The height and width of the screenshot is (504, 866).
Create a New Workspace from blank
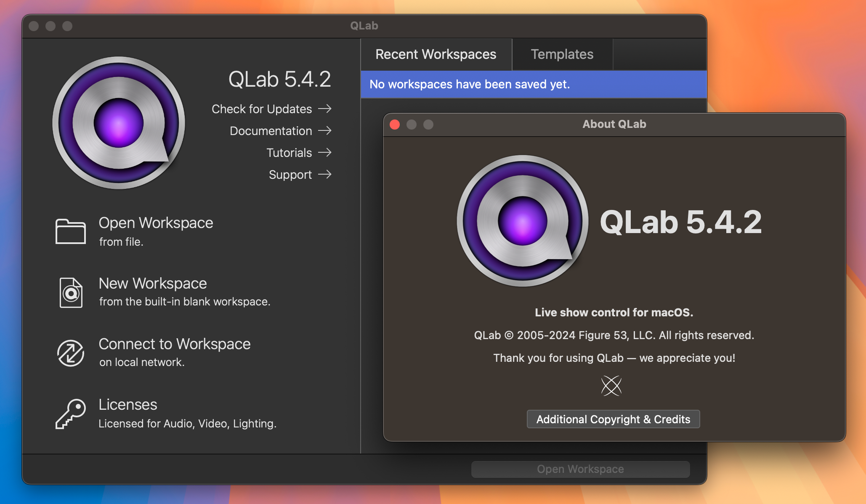pyautogui.click(x=184, y=292)
